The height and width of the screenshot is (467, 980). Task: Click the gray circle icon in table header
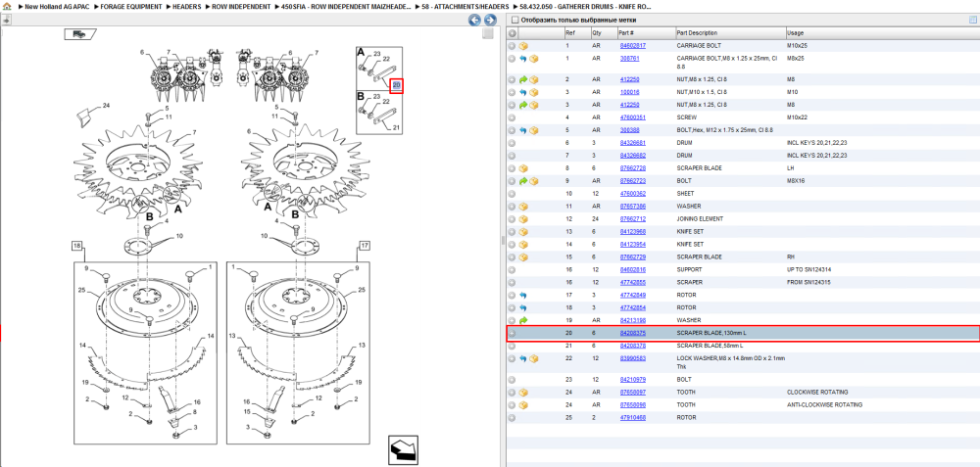point(512,33)
